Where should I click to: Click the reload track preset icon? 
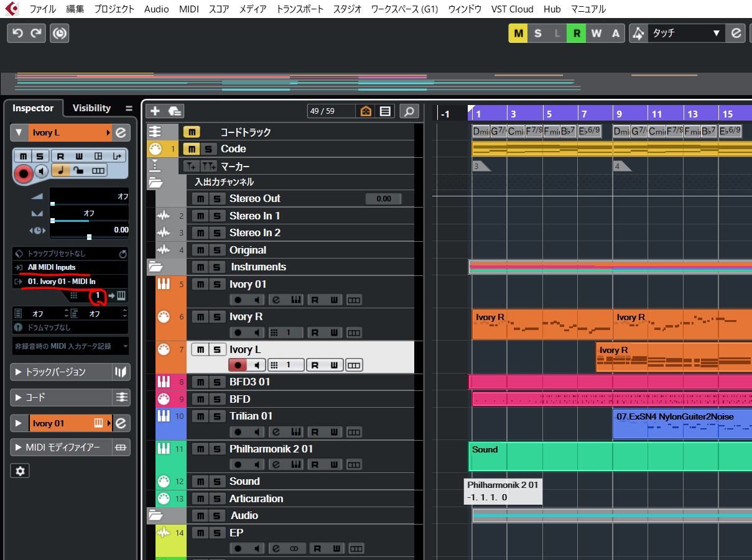pos(123,254)
